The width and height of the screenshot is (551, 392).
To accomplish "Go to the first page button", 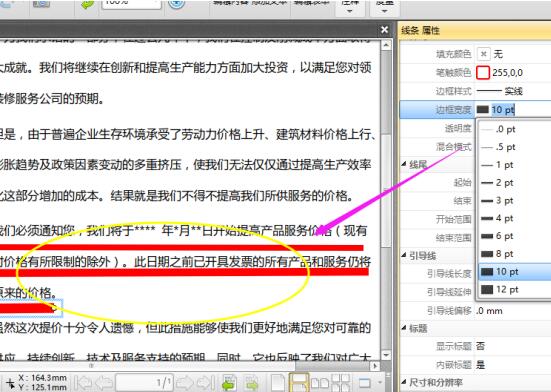I will 83,383.
